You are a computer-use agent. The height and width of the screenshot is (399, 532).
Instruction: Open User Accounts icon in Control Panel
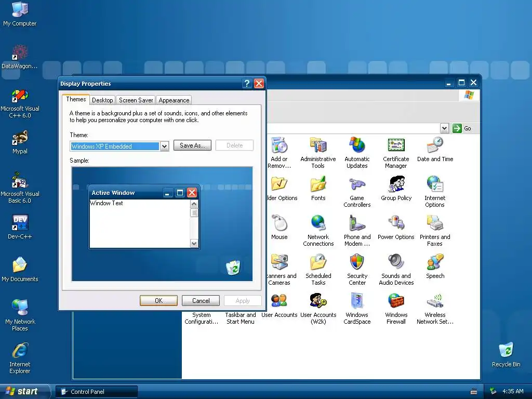pyautogui.click(x=279, y=301)
